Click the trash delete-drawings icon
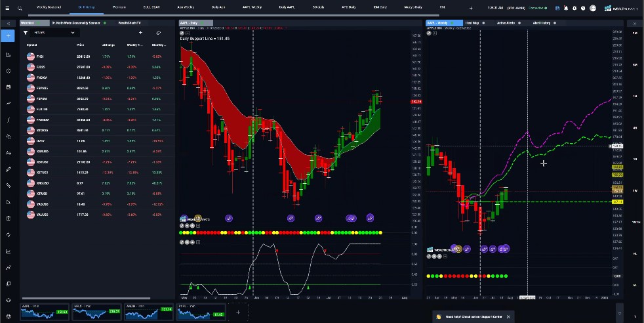 [x=9, y=218]
